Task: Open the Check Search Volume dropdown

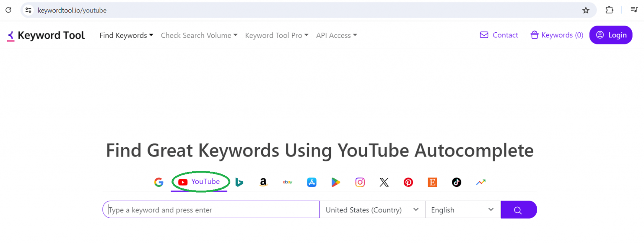Action: [x=199, y=35]
